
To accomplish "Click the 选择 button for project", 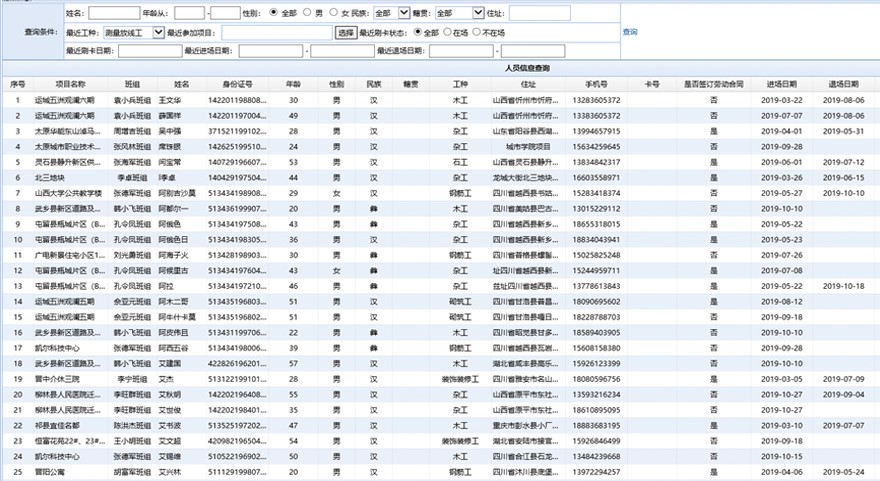I will click(345, 33).
